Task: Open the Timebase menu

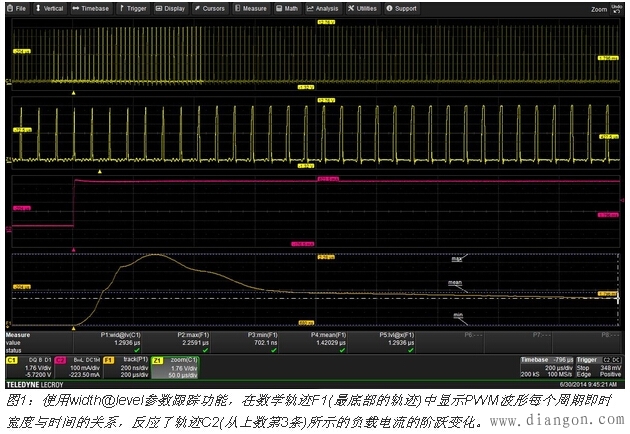Action: coord(92,8)
